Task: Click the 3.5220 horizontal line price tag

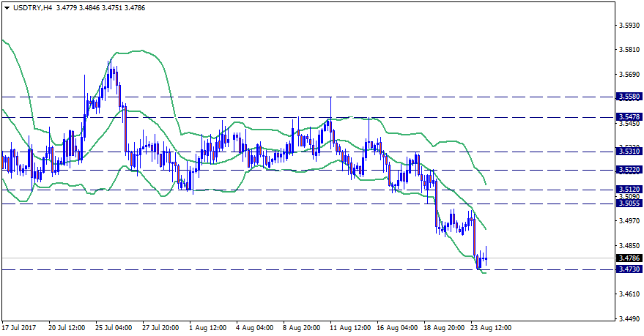Action: 629,170
